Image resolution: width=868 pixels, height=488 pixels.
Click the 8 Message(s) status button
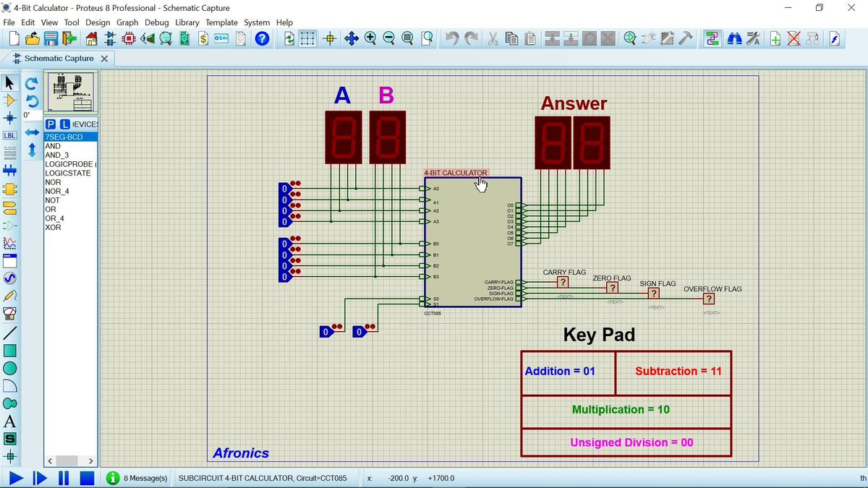[137, 478]
